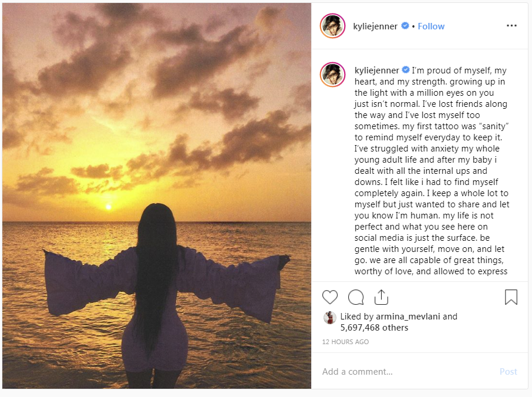
Task: Click the comment speech bubble icon
Action: (x=356, y=297)
